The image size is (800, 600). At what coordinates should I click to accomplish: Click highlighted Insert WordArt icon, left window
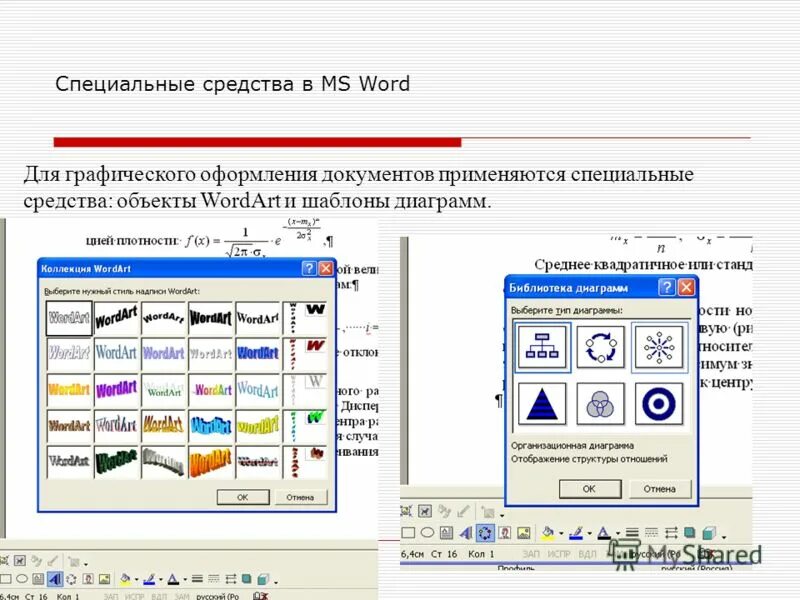[x=55, y=579]
